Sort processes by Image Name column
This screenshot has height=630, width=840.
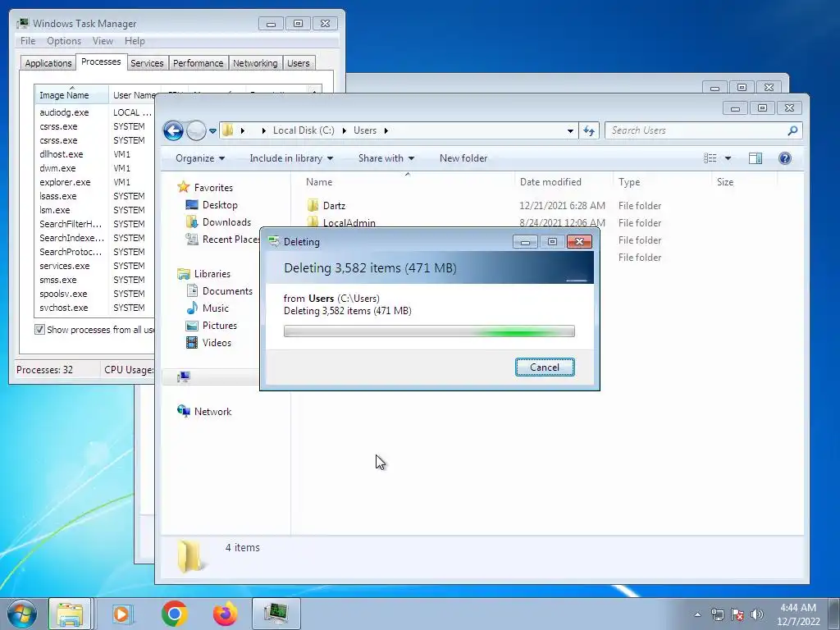point(72,95)
